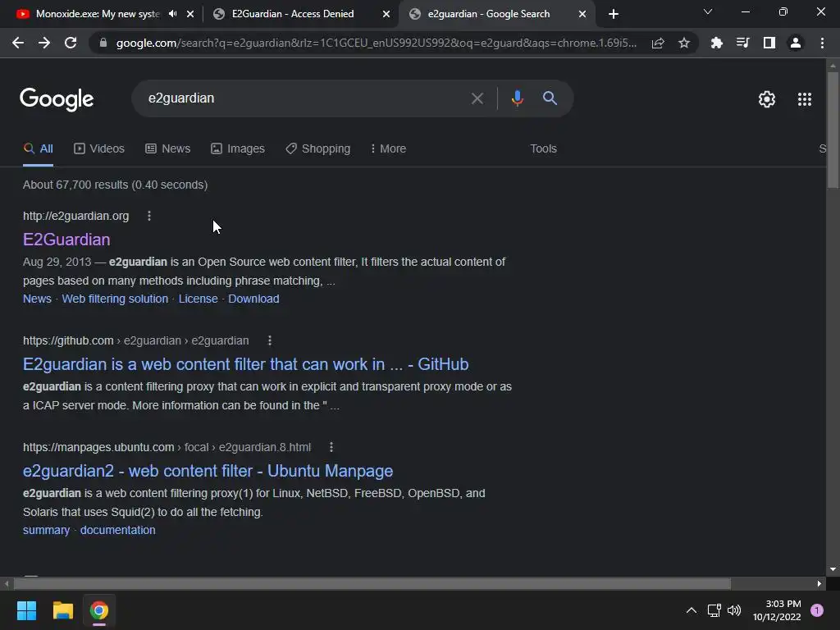Open the documentation sitelink
Screen dimensions: 840x630
click(x=118, y=531)
